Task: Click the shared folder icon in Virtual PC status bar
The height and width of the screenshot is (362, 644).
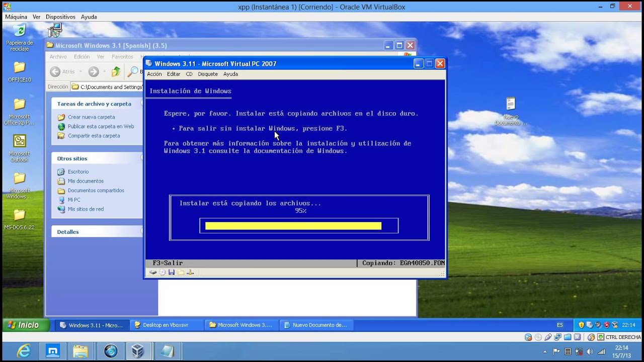Action: point(181,272)
